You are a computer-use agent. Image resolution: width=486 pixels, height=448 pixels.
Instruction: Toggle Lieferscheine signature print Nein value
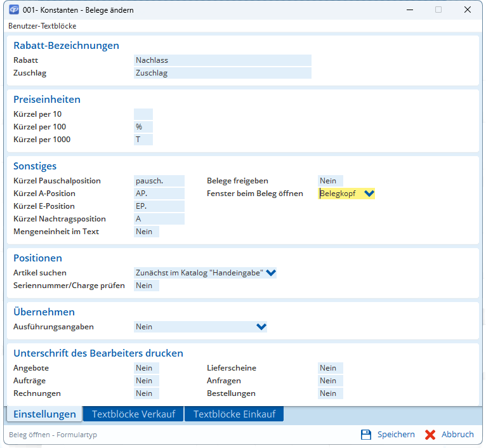click(330, 368)
